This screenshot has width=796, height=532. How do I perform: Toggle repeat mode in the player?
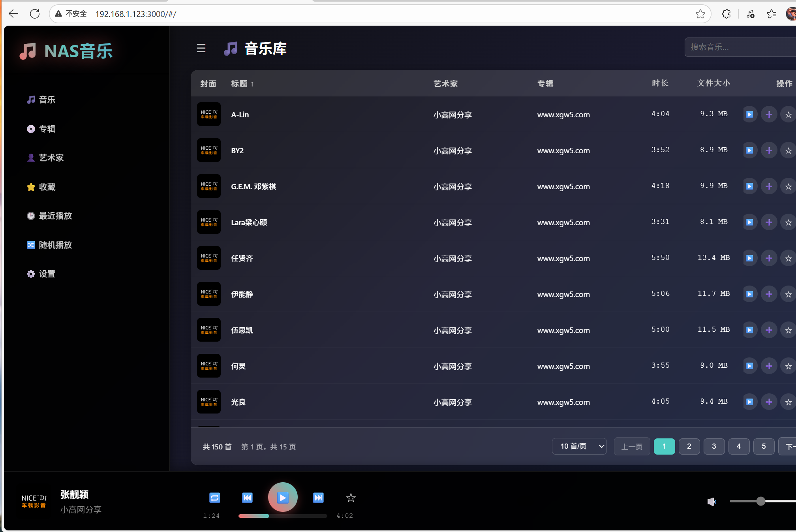point(215,498)
